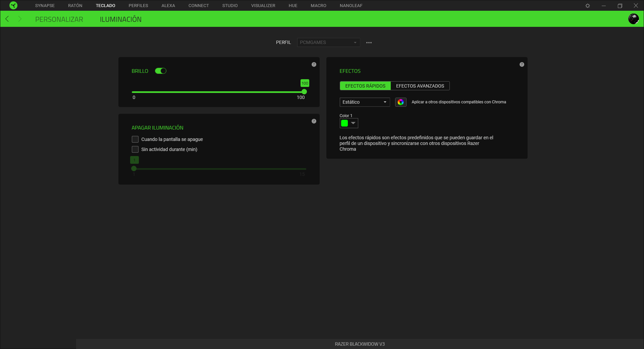644x349 pixels.
Task: Close the Synapse window
Action: (636, 6)
